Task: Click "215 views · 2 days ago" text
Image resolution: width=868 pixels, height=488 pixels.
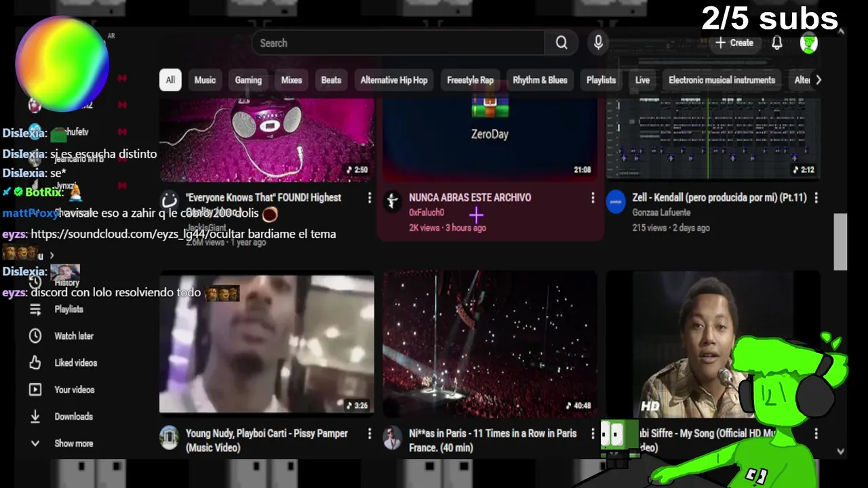Action: pos(671,228)
